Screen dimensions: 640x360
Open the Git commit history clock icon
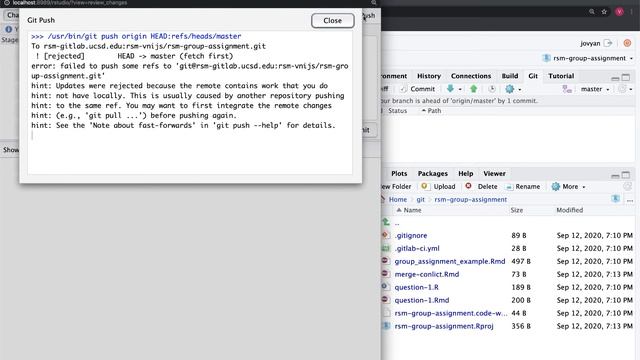point(492,89)
